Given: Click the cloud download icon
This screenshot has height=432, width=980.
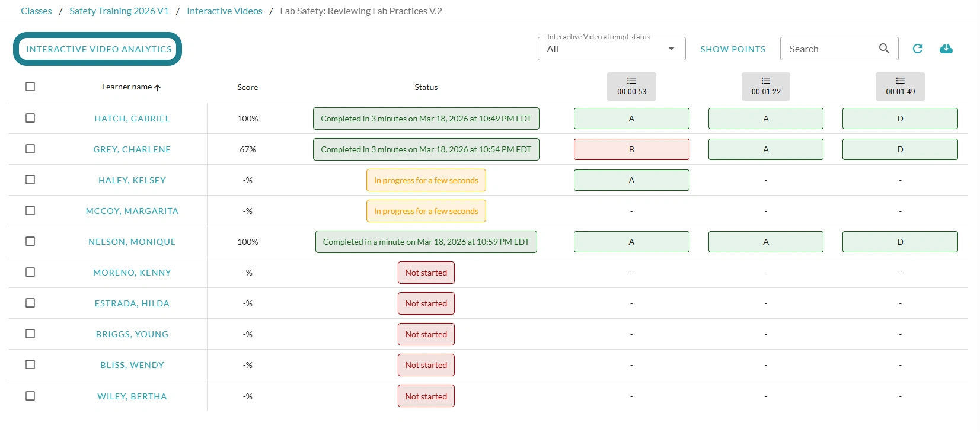Looking at the screenshot, I should [946, 49].
